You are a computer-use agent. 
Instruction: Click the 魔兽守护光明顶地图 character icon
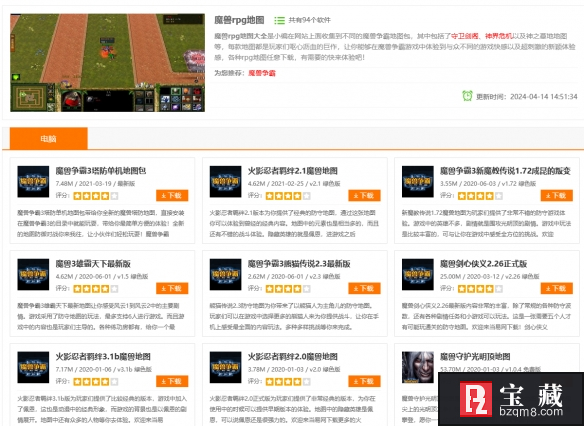(x=418, y=367)
